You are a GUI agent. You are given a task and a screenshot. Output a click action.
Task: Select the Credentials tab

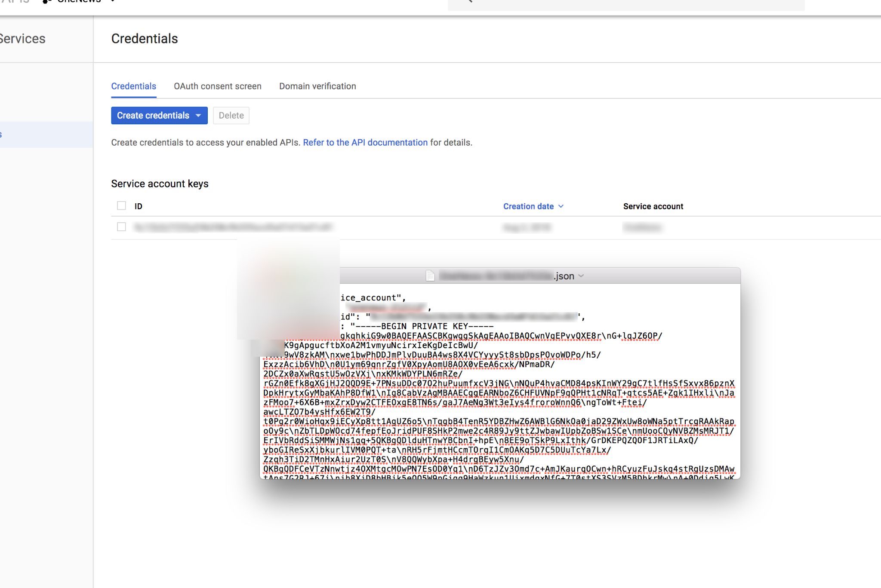(135, 86)
